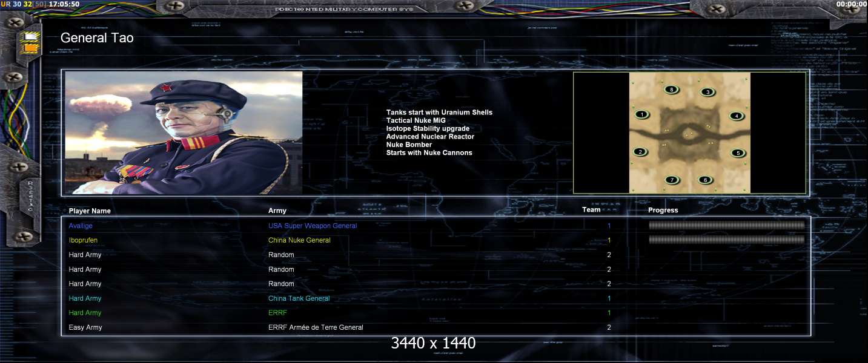
Task: Click Isotope Stability upgrade text
Action: pyautogui.click(x=428, y=128)
